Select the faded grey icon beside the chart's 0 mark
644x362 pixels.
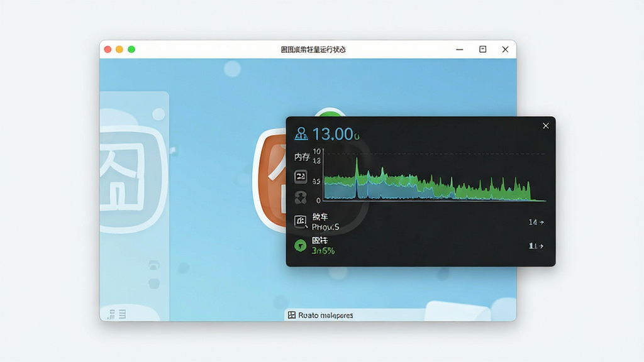click(301, 197)
